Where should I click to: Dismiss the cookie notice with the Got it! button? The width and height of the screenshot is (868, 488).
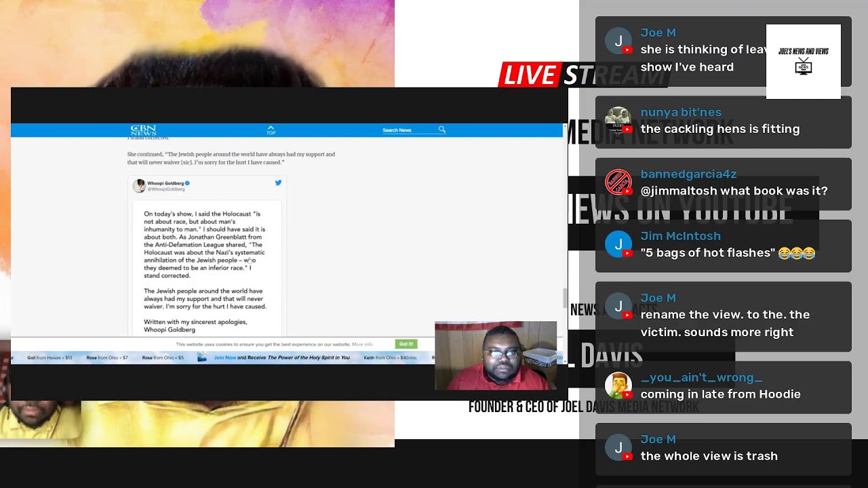(406, 344)
